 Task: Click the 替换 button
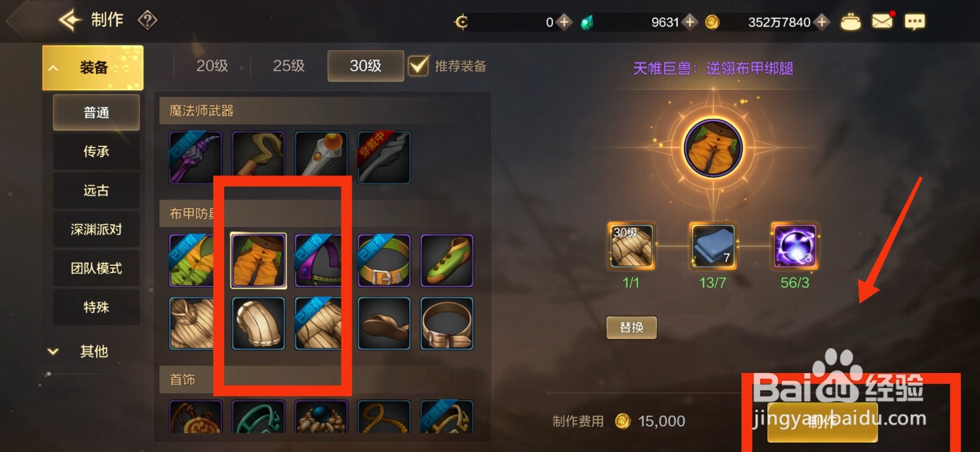coord(631,327)
